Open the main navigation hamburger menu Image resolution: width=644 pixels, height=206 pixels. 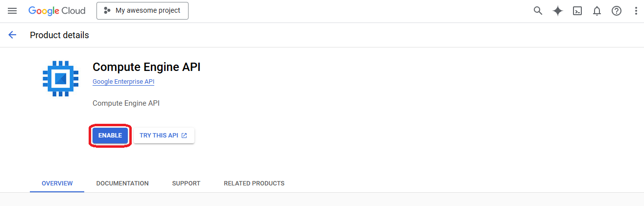point(12,11)
